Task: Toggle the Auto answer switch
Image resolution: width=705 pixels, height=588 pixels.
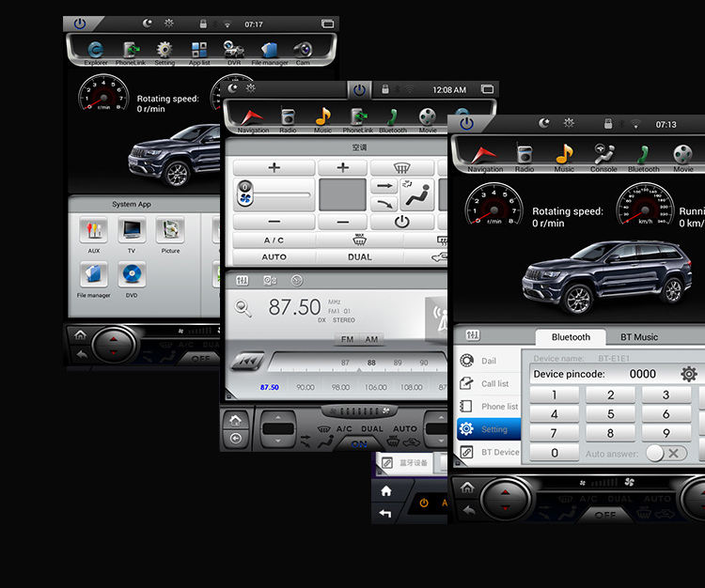Action: 666,453
